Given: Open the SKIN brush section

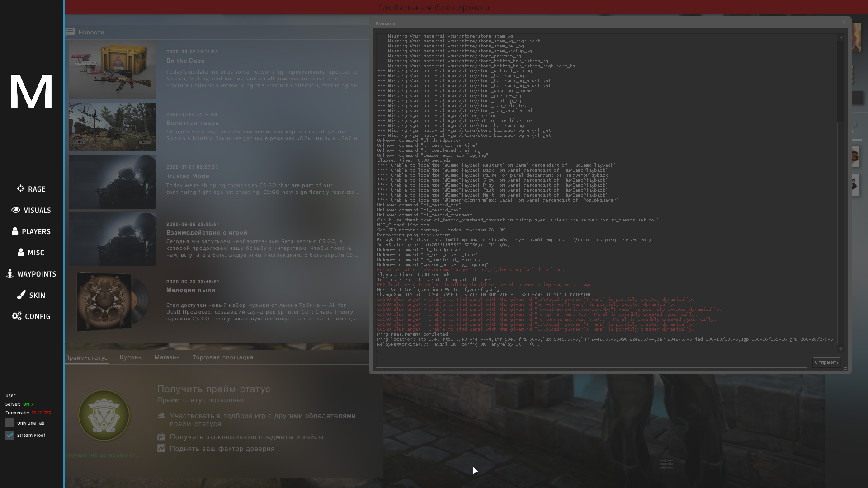Looking at the screenshot, I should (31, 295).
